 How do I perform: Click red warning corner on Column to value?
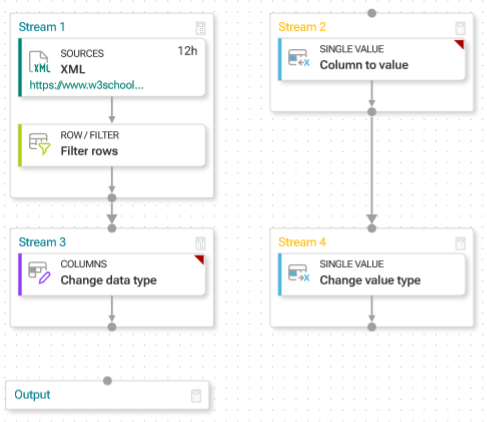click(460, 44)
